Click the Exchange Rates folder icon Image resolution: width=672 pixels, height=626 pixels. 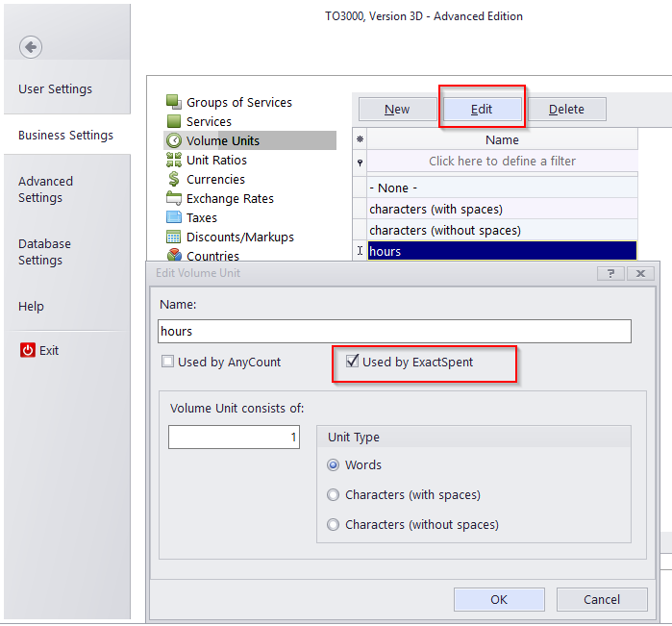click(x=174, y=198)
